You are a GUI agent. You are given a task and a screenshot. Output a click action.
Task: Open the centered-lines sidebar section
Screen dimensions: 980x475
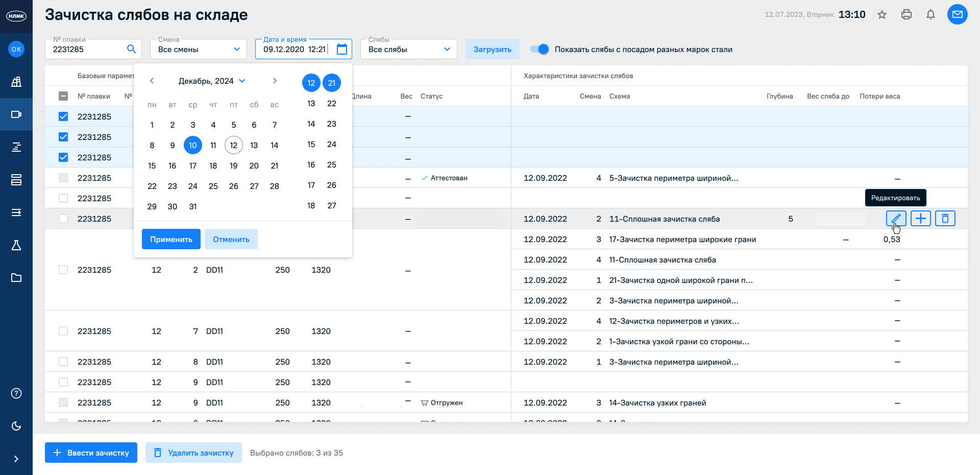(x=16, y=147)
